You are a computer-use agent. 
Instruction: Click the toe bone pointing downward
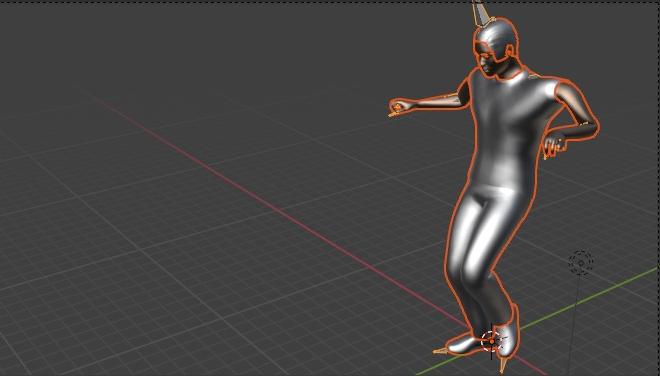pos(503,364)
